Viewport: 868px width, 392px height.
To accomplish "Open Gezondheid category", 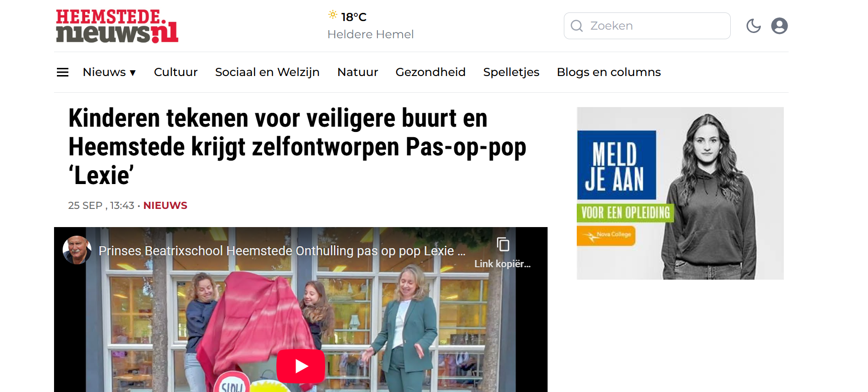I will point(430,72).
